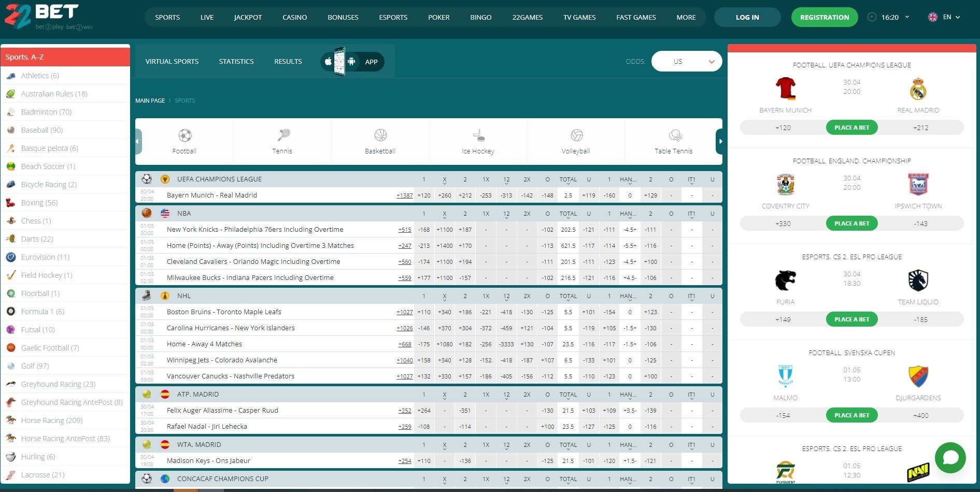Open the ESPORTS menu item

[393, 17]
